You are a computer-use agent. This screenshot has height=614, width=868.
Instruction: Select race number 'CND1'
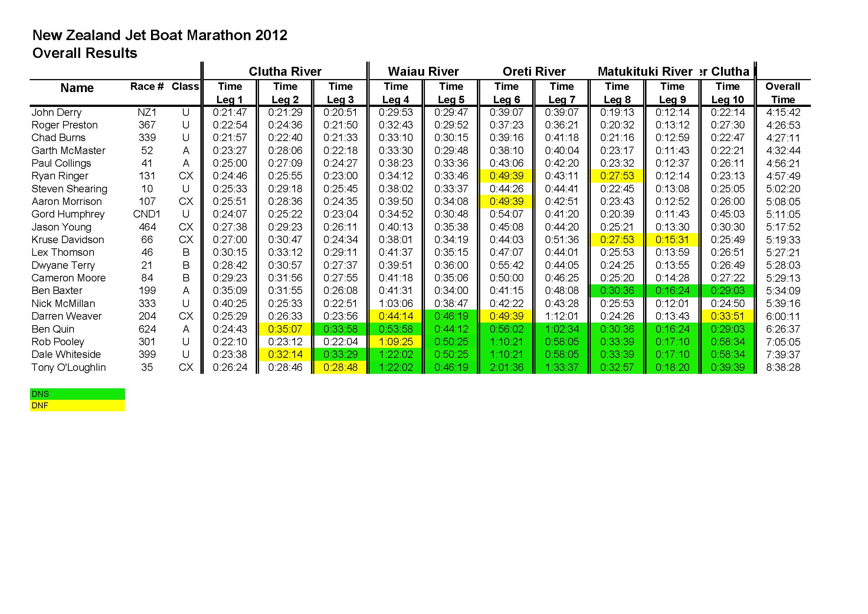point(147,214)
